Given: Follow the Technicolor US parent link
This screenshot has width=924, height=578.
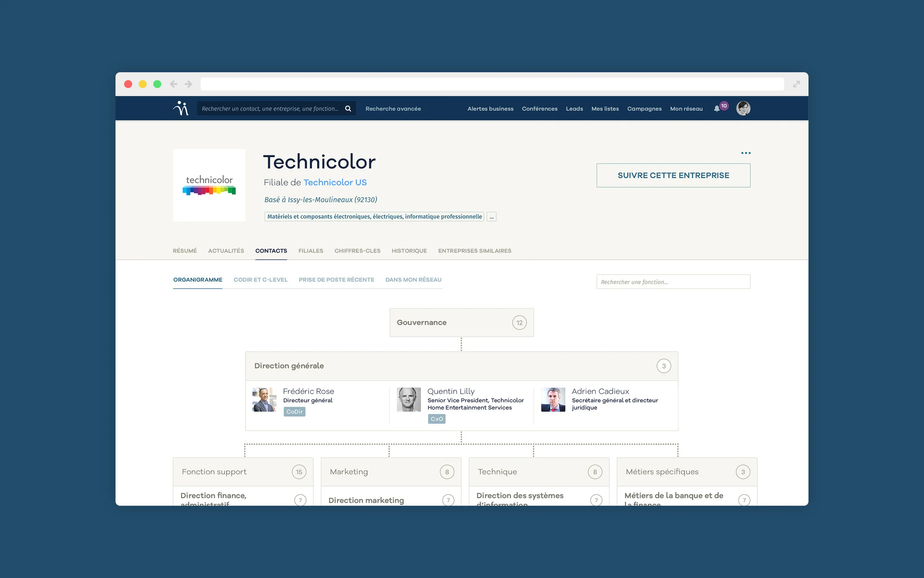Looking at the screenshot, I should [x=335, y=182].
